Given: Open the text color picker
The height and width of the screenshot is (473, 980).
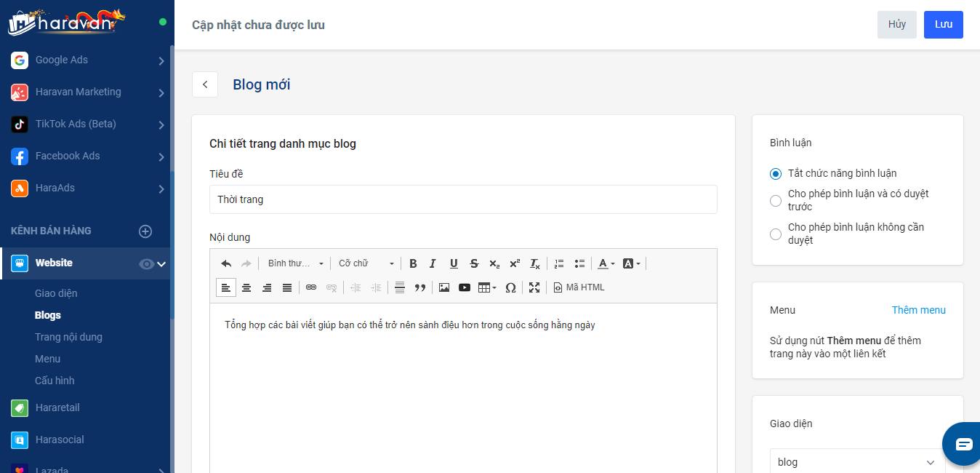Looking at the screenshot, I should point(606,263).
